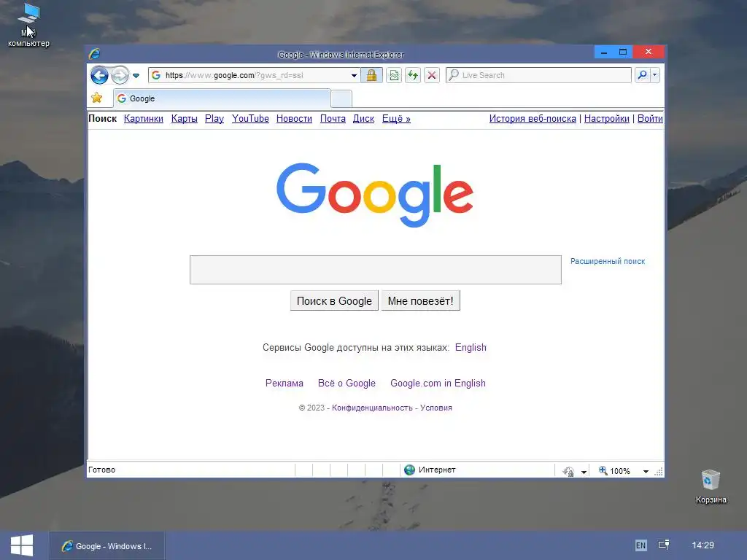
Task: Click the Мне повезёт! button
Action: 421,300
